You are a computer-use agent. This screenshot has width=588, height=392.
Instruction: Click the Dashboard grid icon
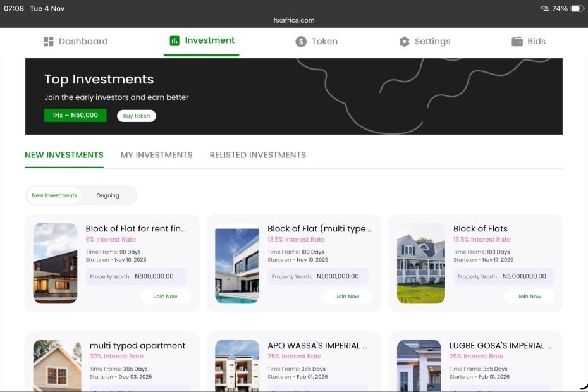49,42
